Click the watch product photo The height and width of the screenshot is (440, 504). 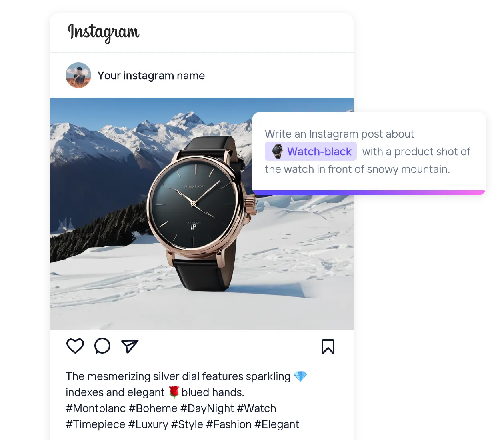click(x=202, y=214)
